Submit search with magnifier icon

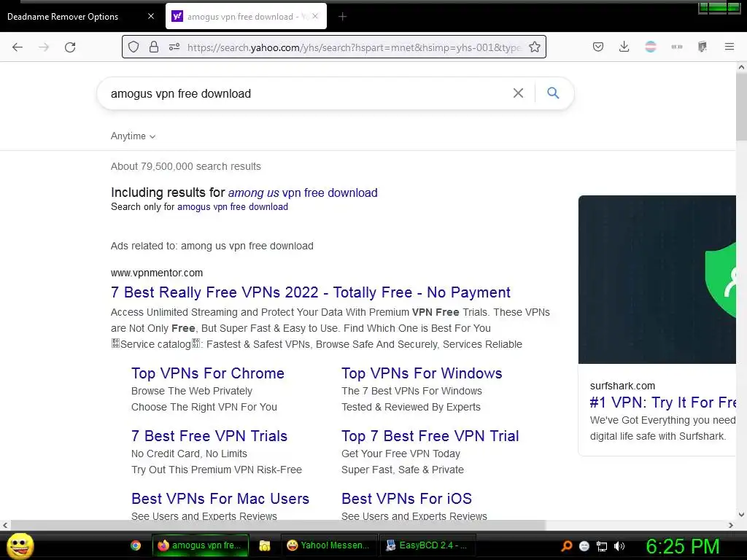coord(553,93)
